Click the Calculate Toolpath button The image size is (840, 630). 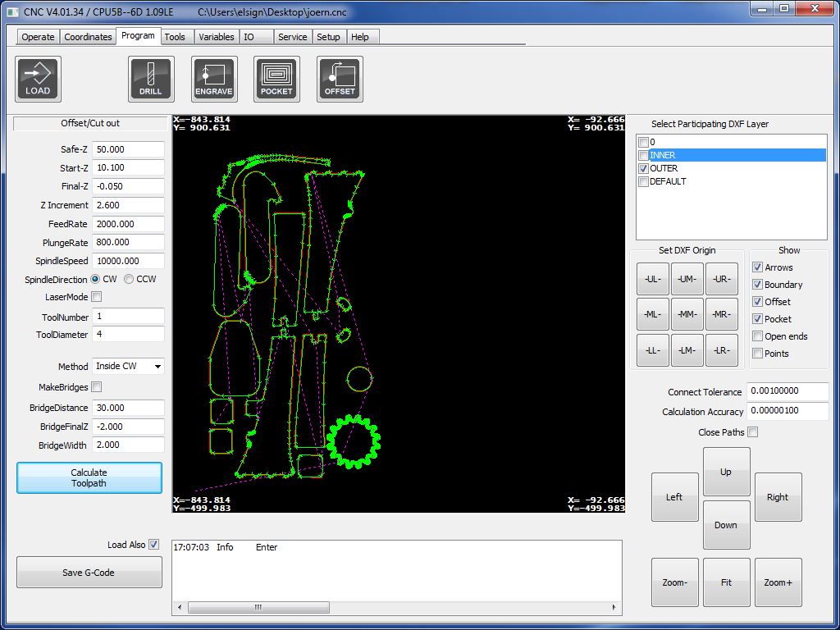click(x=89, y=478)
